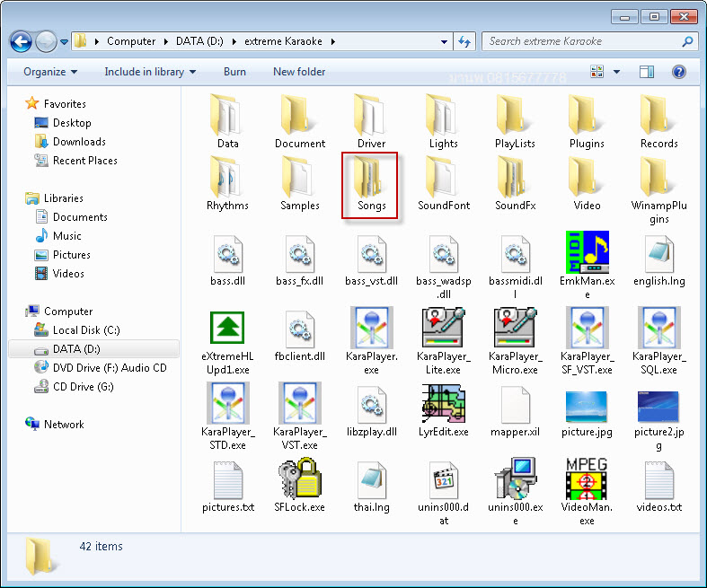The height and width of the screenshot is (588, 707).
Task: Select the unins000.exe file
Action: [515, 492]
